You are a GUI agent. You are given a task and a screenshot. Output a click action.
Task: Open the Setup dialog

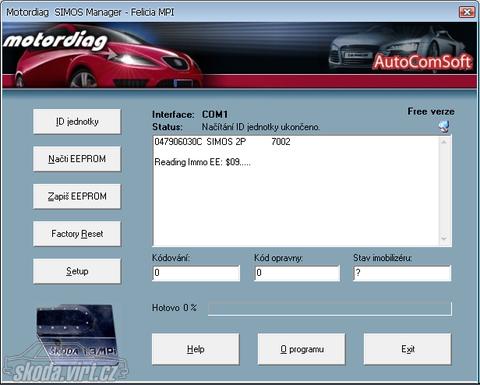77,271
